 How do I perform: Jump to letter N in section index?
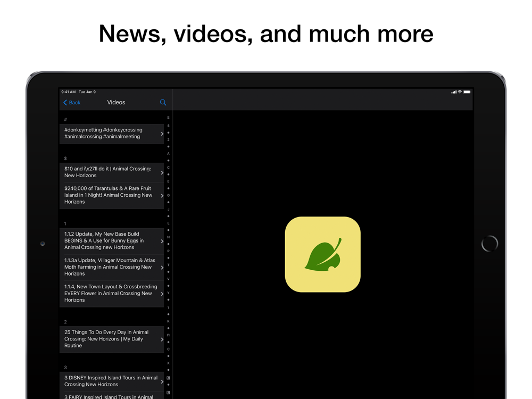tap(168, 237)
